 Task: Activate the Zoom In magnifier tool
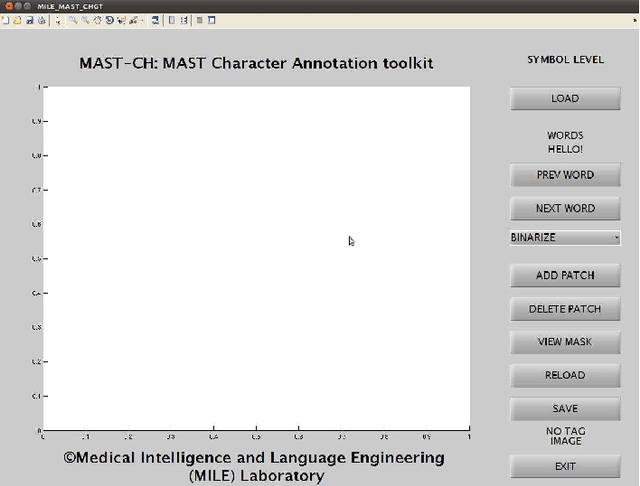(x=73, y=20)
